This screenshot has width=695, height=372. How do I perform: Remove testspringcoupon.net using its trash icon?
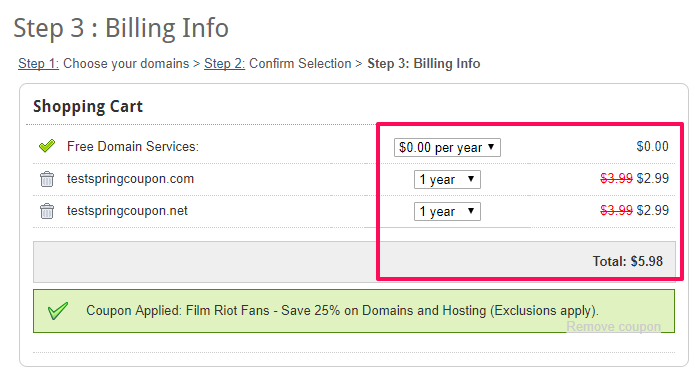[47, 211]
